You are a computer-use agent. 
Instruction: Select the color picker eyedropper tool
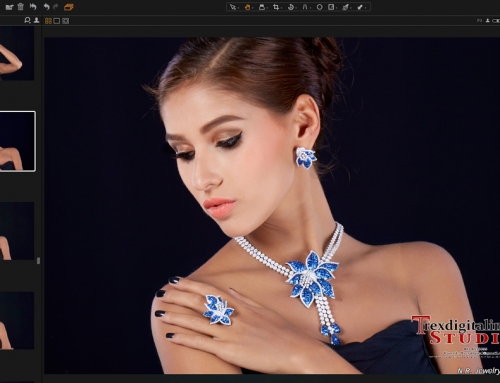click(345, 7)
